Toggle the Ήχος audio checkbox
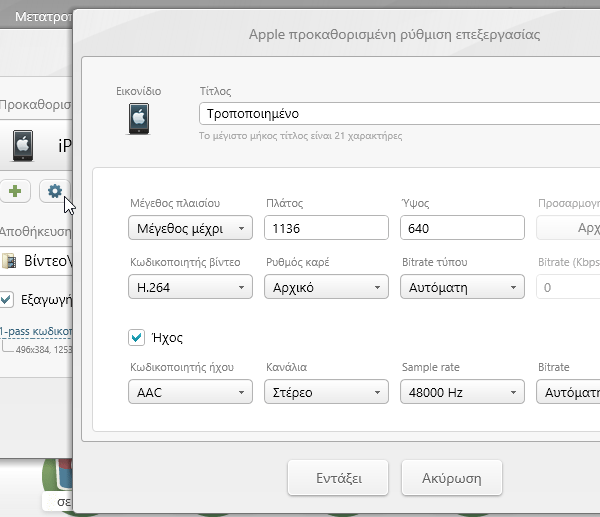Screen dimensions: 600x517 [137, 338]
